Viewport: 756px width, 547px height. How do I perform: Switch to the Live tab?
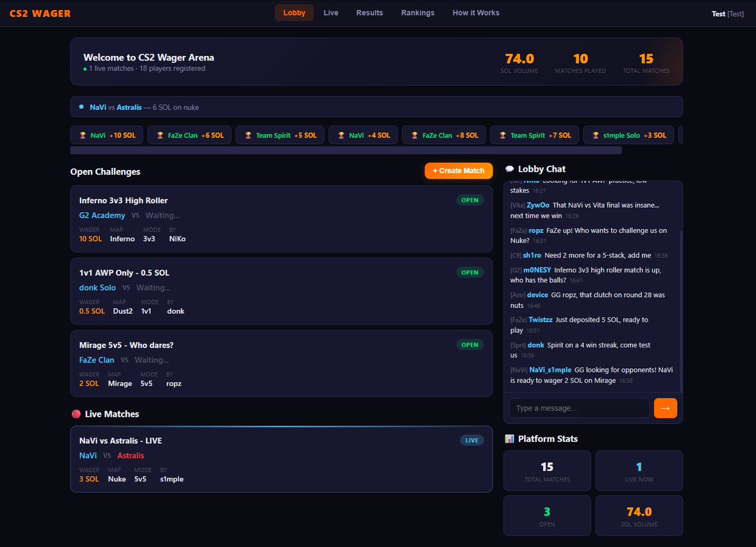[331, 13]
